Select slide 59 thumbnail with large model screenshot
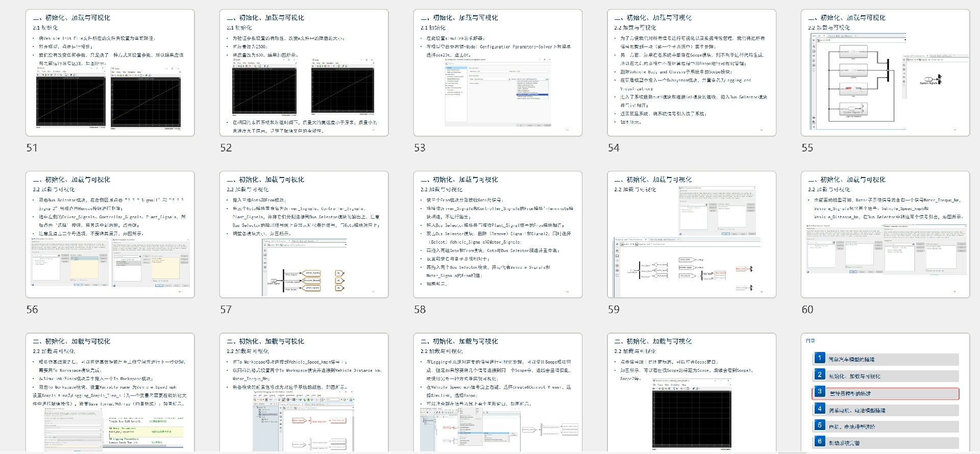Screen dimensions: 980x454 coord(692,235)
